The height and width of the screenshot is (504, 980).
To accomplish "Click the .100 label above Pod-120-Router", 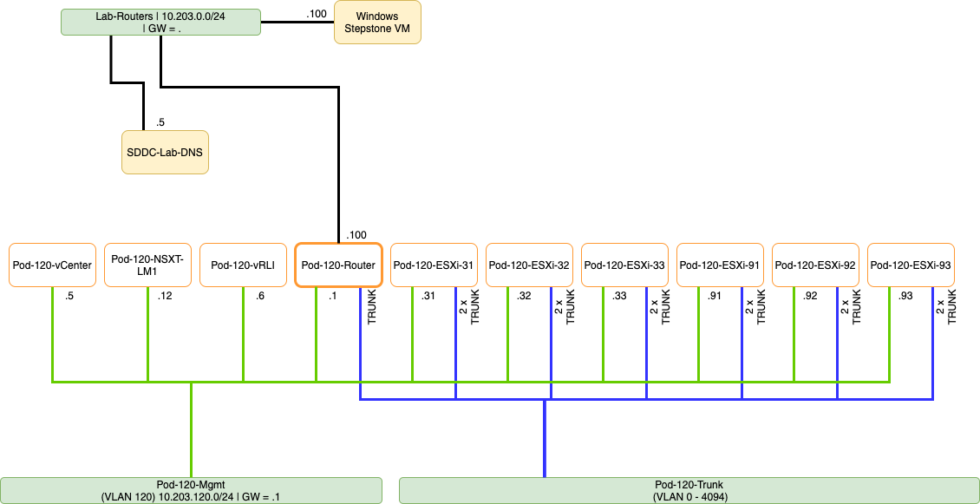I will pos(356,235).
